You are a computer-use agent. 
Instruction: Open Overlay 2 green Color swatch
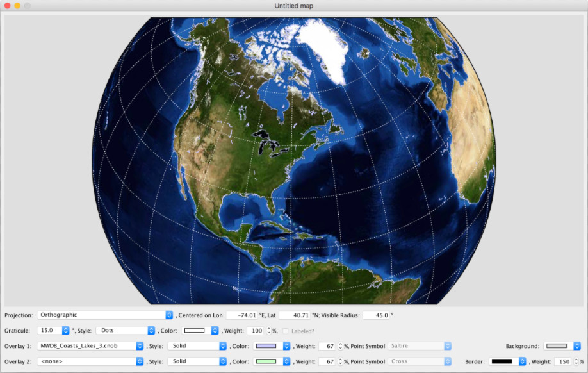click(x=272, y=361)
